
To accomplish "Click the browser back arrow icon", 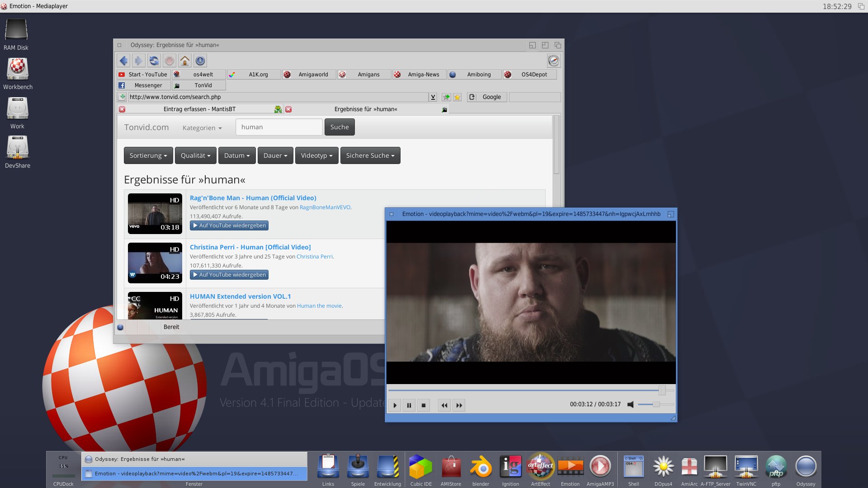I will [x=123, y=61].
